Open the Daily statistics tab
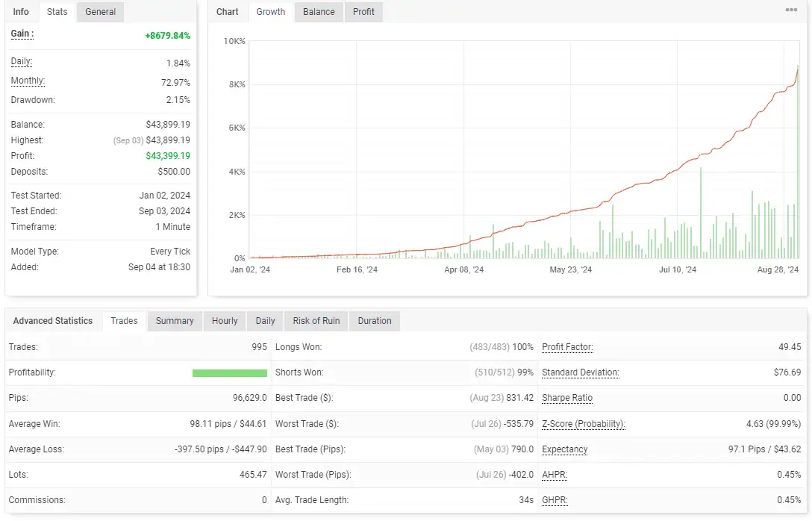The height and width of the screenshot is (521, 812). [265, 321]
